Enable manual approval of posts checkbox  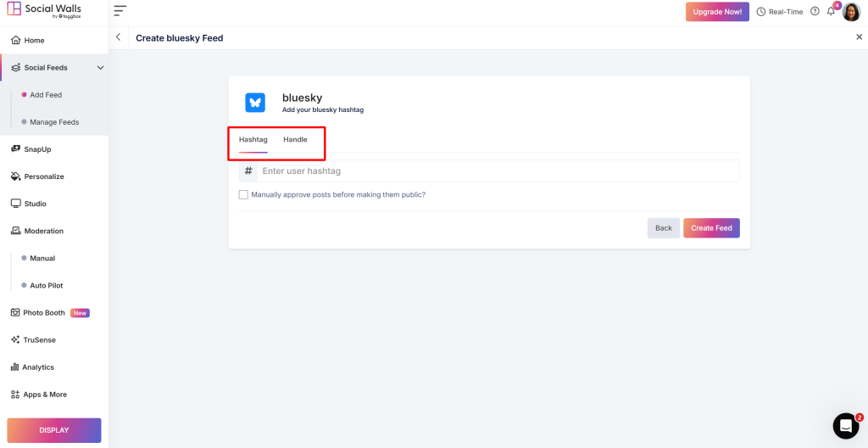point(244,194)
